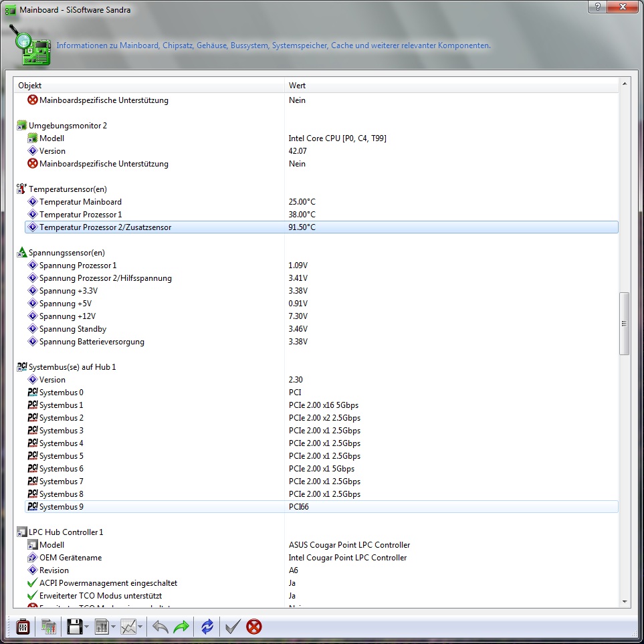Image resolution: width=644 pixels, height=644 pixels.
Task: Select the Spannung +3.3V row
Action: point(321,291)
